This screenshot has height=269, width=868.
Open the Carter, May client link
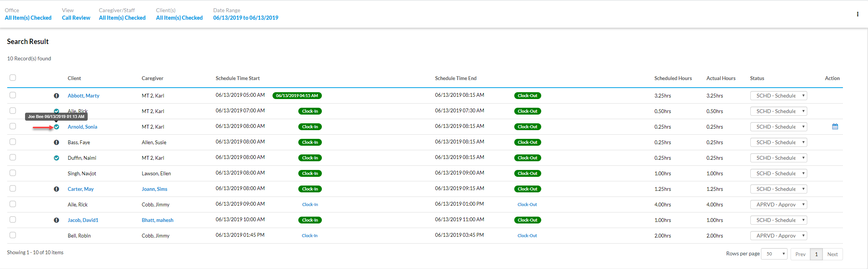(80, 189)
